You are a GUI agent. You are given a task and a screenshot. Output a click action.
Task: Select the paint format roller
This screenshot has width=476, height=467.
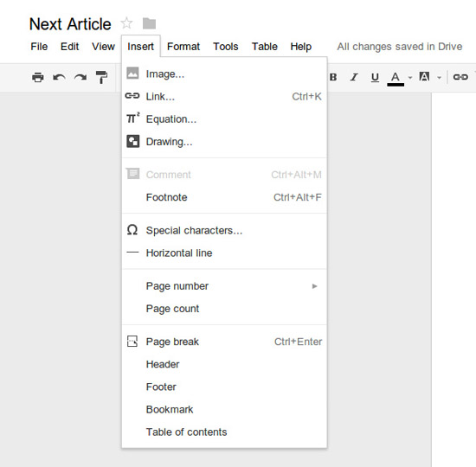click(x=101, y=77)
